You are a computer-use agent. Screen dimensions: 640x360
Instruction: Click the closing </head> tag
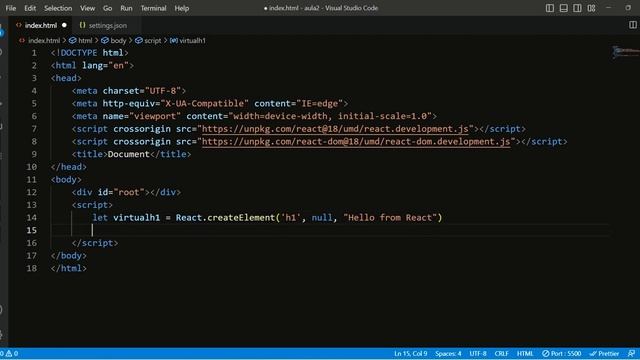69,167
